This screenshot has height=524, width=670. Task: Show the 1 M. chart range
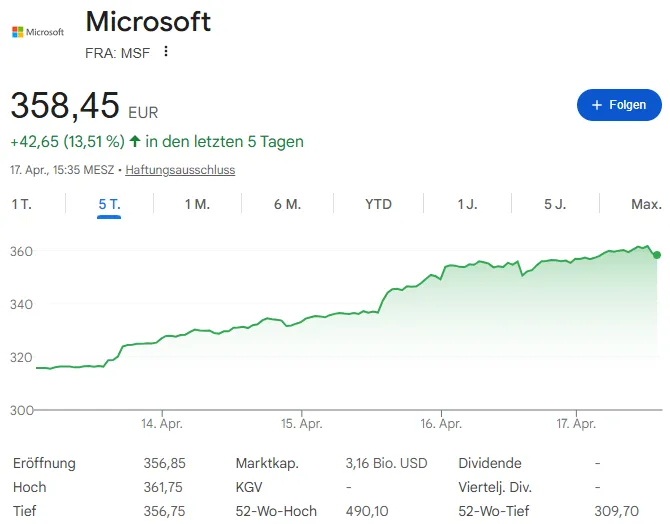point(197,204)
